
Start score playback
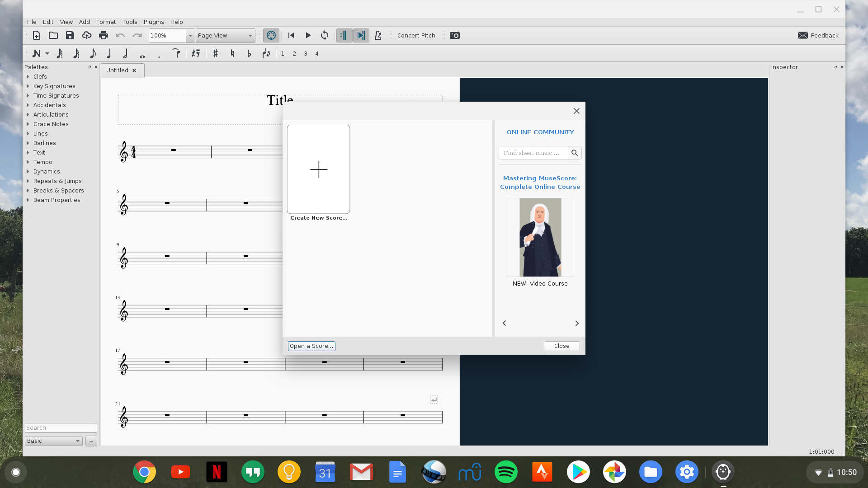(308, 35)
